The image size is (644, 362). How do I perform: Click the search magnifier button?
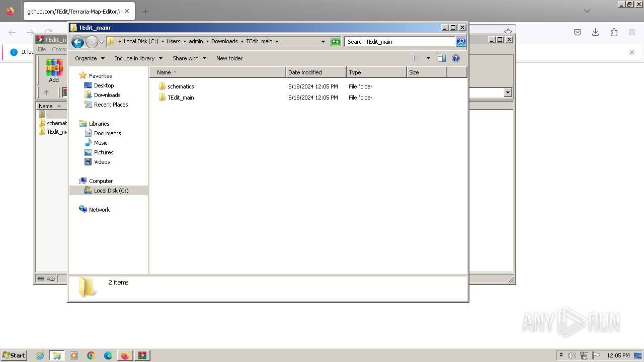[x=461, y=42]
